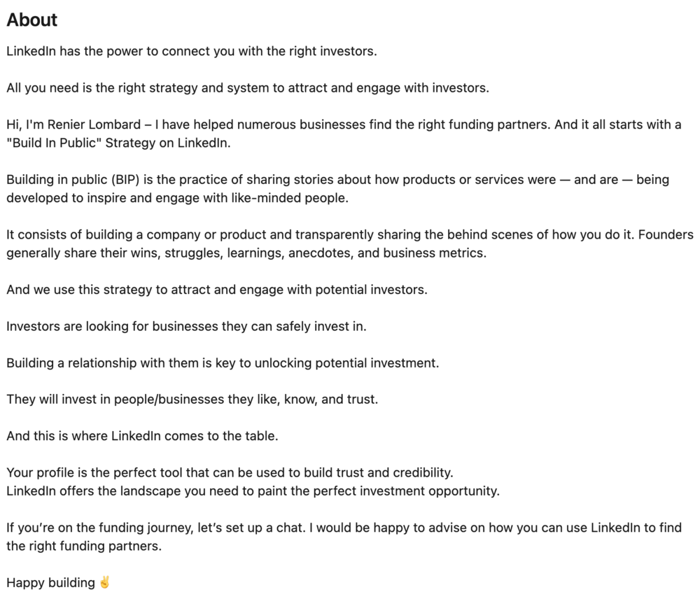
Task: Click the line "LinkedIn offers the landscape"
Action: click(x=253, y=491)
